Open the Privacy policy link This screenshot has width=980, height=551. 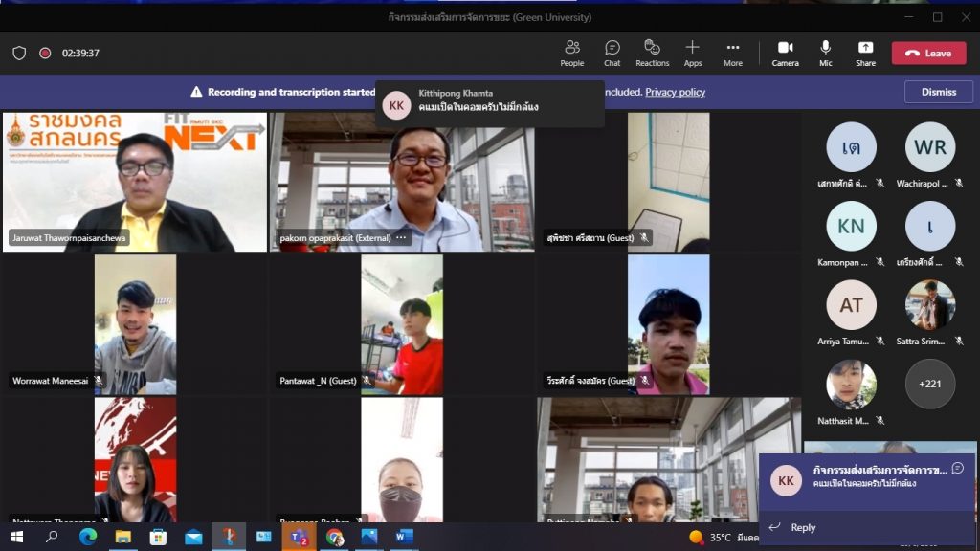pos(675,92)
